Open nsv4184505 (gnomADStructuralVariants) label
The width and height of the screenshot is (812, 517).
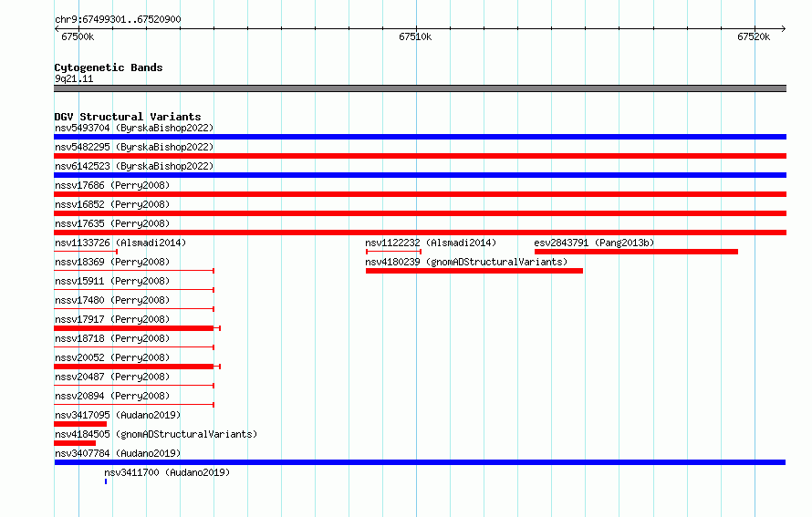coord(156,434)
